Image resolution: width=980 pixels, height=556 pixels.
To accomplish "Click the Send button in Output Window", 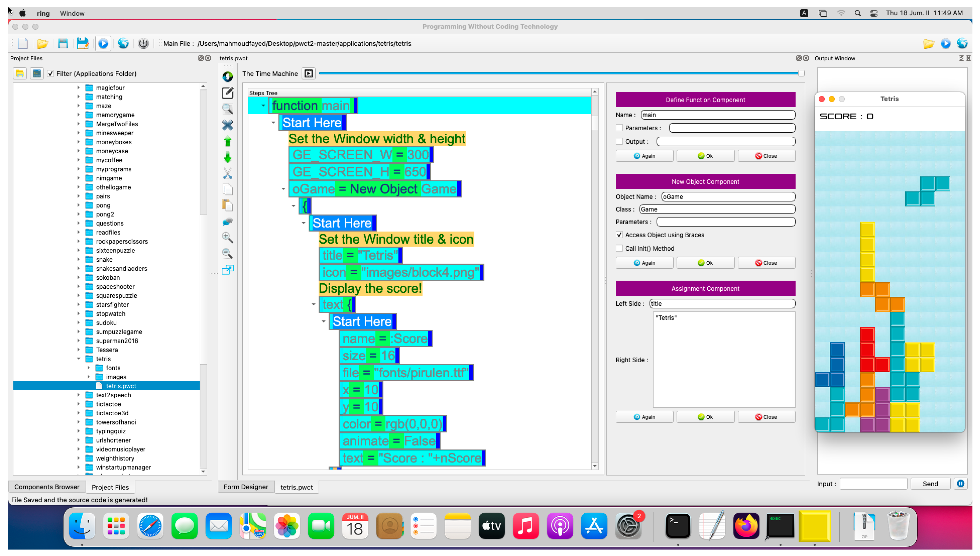I will [x=930, y=484].
